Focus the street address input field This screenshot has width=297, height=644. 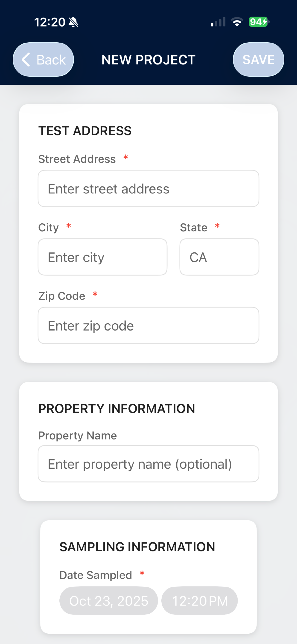[148, 188]
